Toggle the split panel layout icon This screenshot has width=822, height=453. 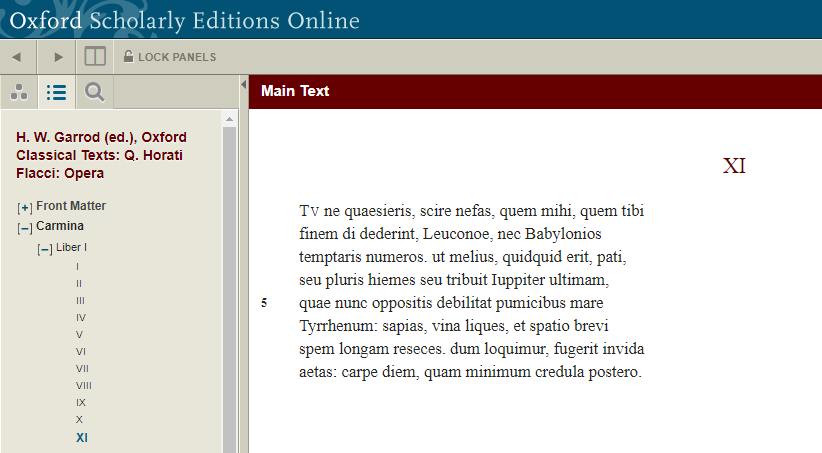(x=95, y=57)
